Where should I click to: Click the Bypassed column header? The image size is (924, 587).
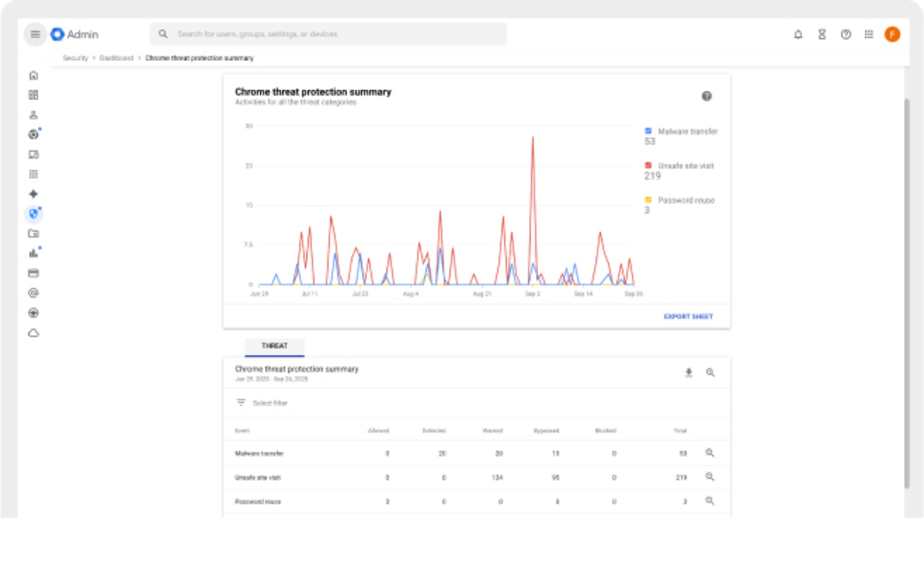[x=546, y=431]
